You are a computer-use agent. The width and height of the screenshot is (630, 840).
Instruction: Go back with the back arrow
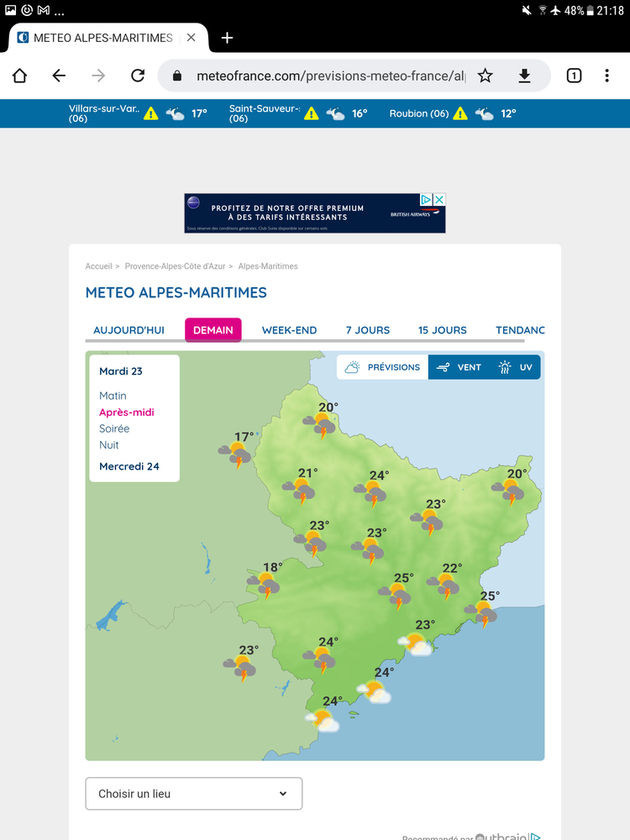coord(59,76)
